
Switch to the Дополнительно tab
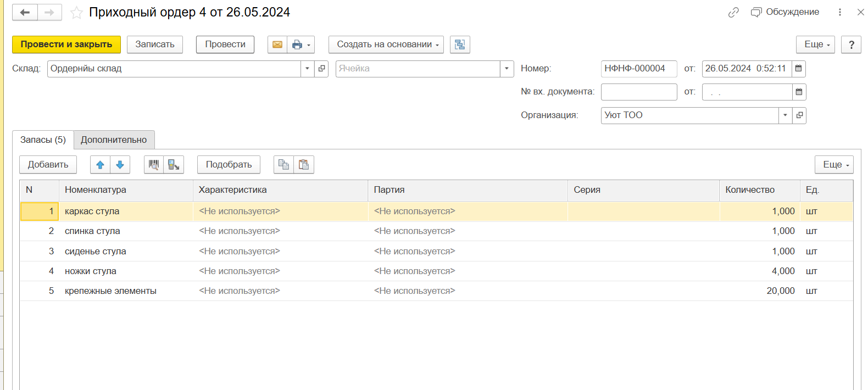click(x=114, y=140)
